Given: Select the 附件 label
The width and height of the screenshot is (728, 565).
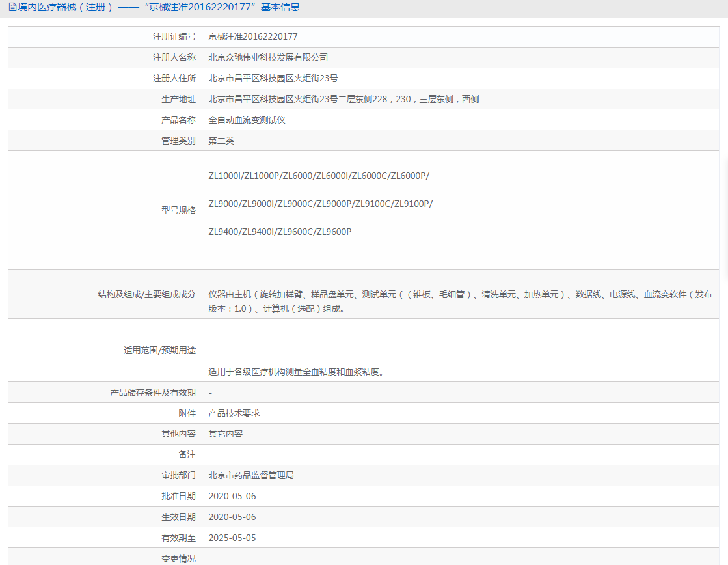Looking at the screenshot, I should 187,413.
